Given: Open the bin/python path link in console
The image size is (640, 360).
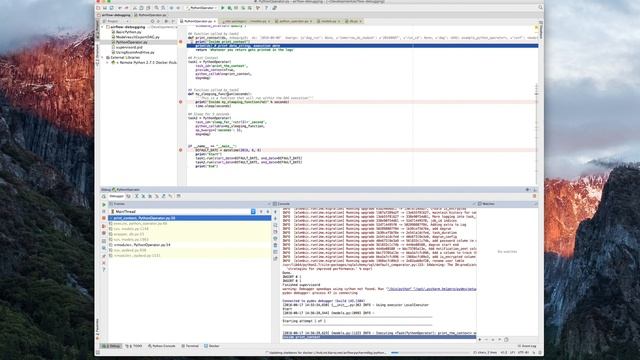Looking at the screenshot, I should tap(432, 289).
